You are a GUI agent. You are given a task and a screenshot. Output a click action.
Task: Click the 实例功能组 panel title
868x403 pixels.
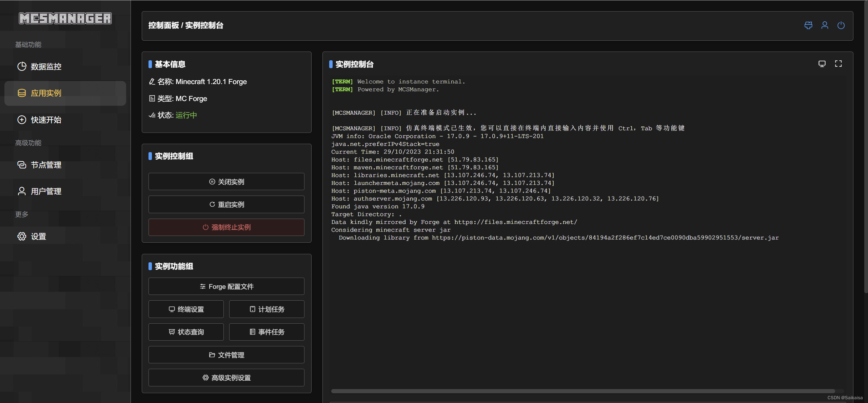174,266
